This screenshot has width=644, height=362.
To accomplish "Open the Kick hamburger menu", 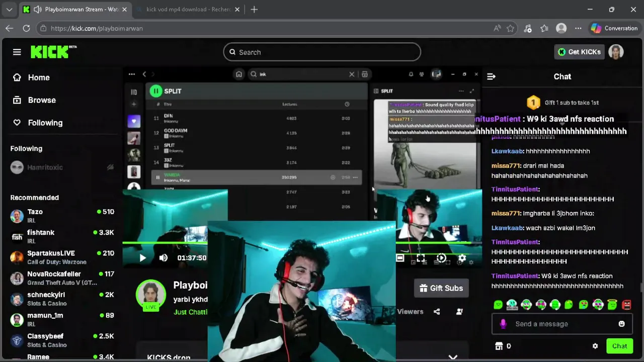I will pos(17,52).
